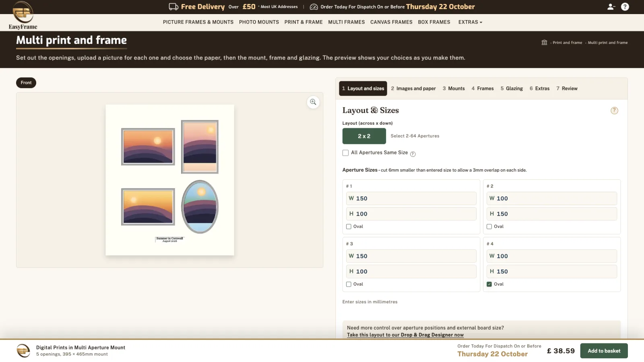This screenshot has height=362, width=644.
Task: Switch to Images and paper tab
Action: [x=413, y=88]
